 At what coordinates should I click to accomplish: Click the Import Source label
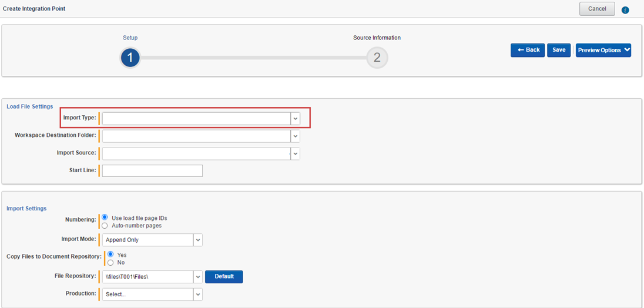point(76,152)
